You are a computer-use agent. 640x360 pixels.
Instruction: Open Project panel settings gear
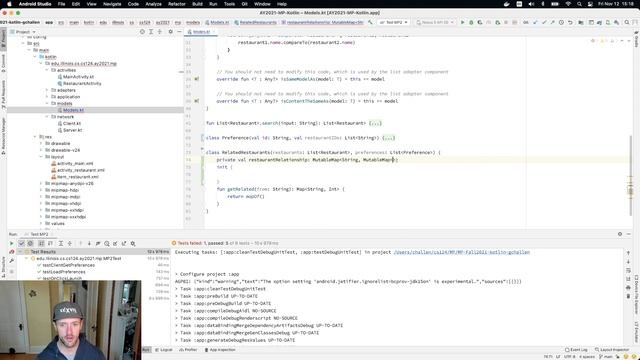click(x=171, y=31)
